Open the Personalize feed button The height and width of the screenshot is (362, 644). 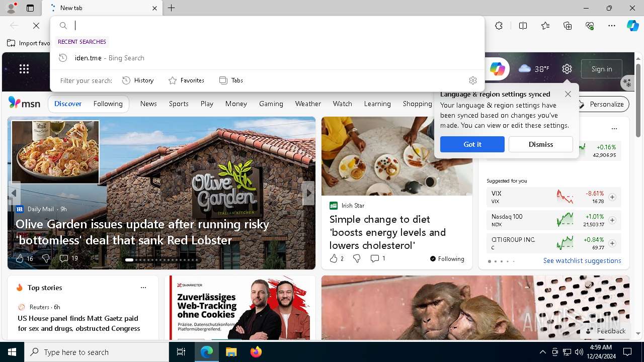[602, 104]
